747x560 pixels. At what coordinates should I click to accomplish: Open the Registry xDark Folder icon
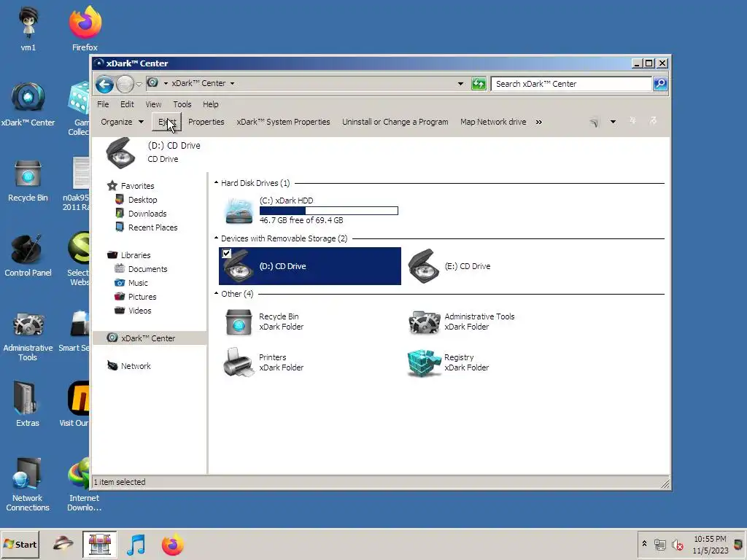pyautogui.click(x=424, y=362)
